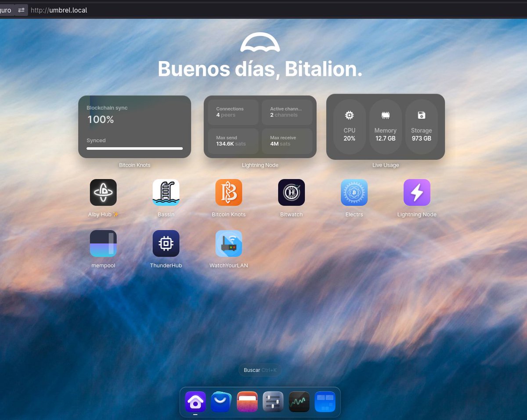
Task: Open the Blockchain sync widget
Action: pyautogui.click(x=134, y=127)
